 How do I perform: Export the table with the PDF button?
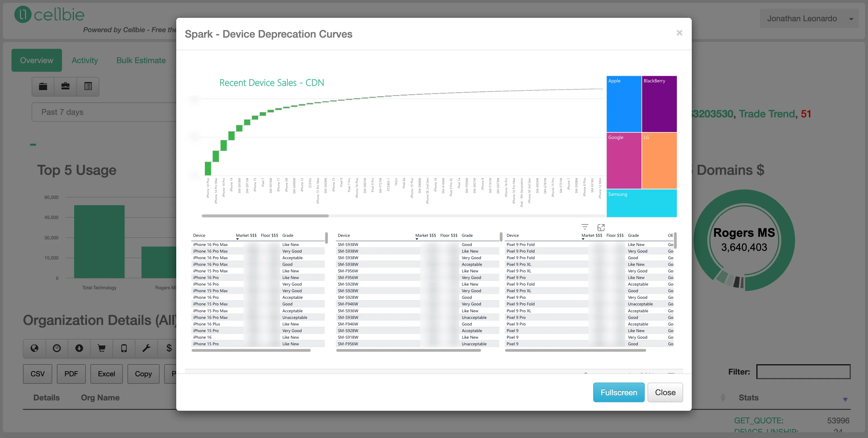pos(71,374)
